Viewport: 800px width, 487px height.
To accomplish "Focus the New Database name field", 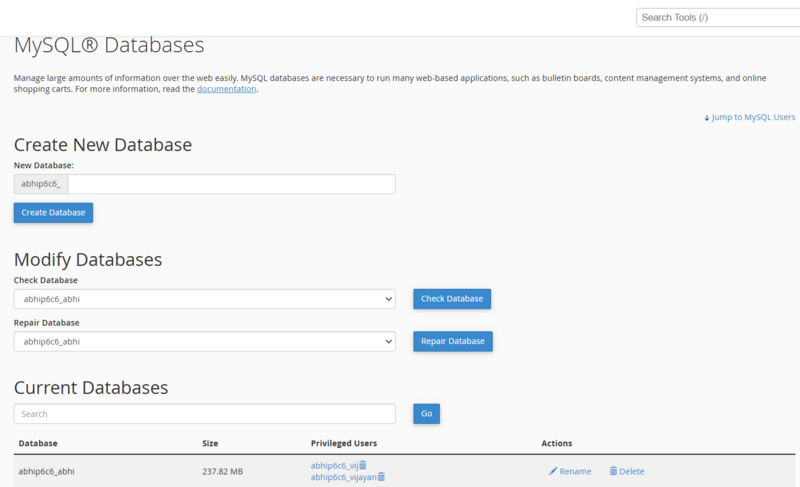I will (232, 184).
